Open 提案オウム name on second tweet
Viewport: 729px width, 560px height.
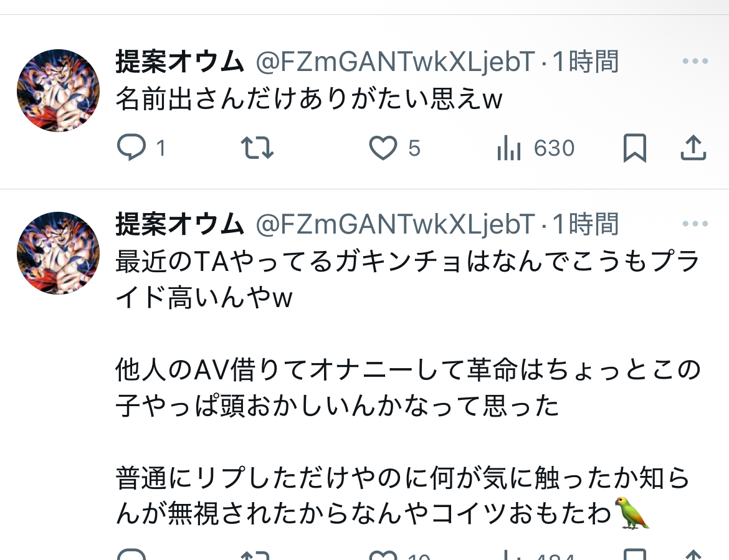pos(180,224)
